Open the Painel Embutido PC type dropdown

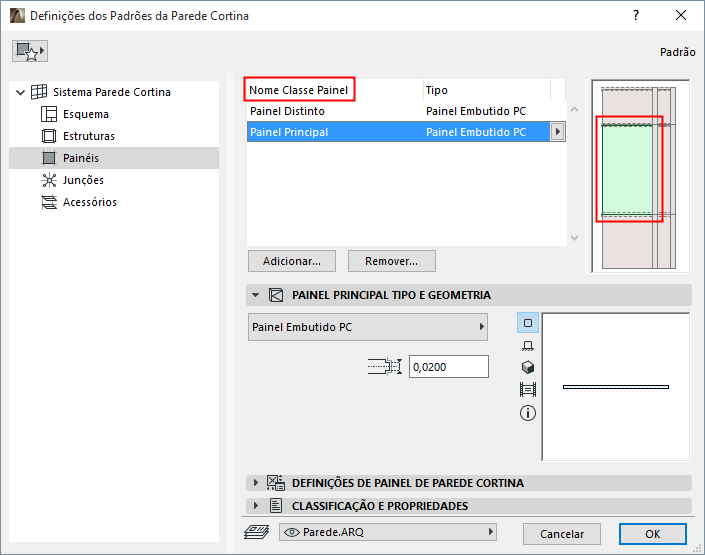(368, 327)
